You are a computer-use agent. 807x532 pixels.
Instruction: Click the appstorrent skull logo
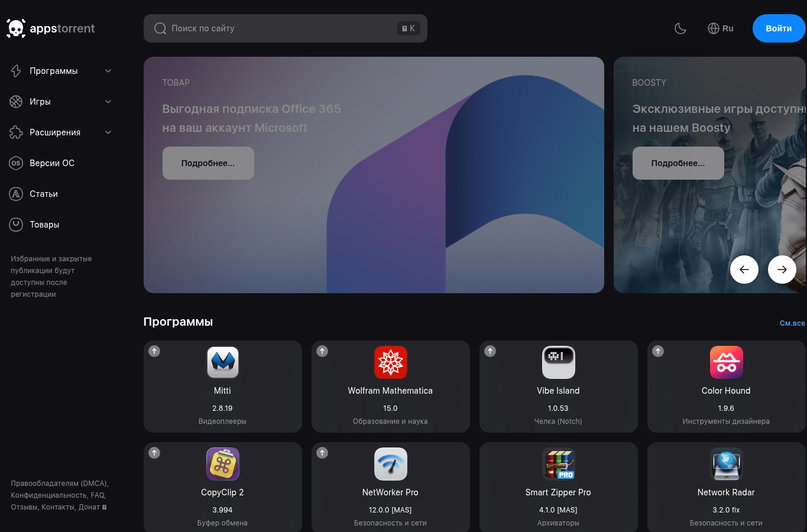point(16,28)
